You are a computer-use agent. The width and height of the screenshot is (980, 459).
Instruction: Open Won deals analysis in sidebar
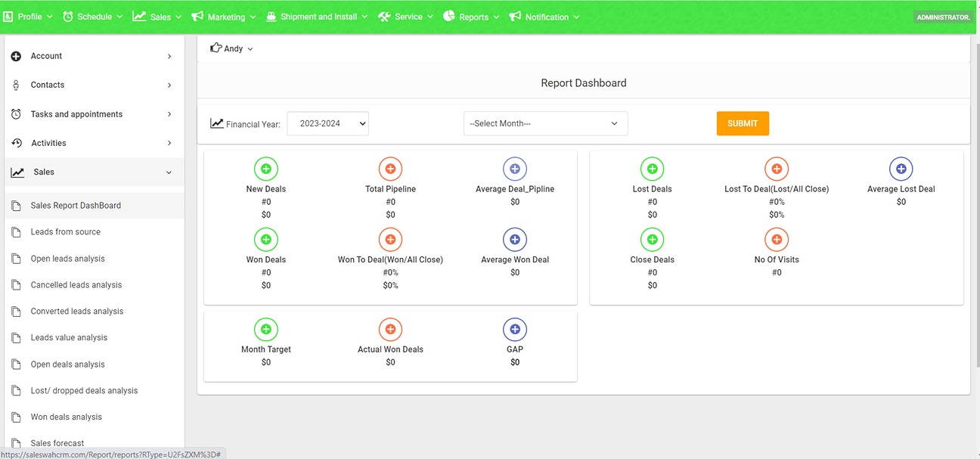click(67, 417)
